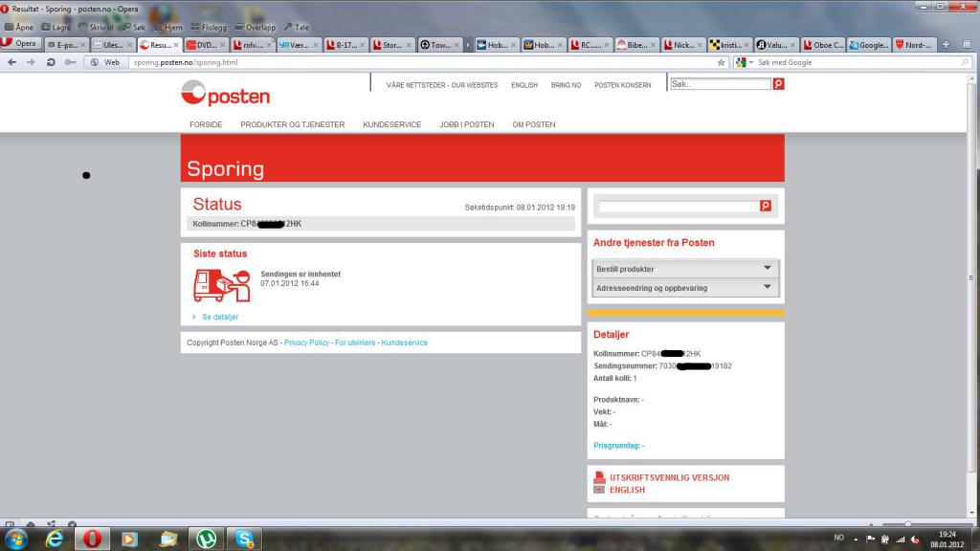Screen dimensions: 980x551
Task: Click the ENGLISH link in the top header
Action: 523,85
